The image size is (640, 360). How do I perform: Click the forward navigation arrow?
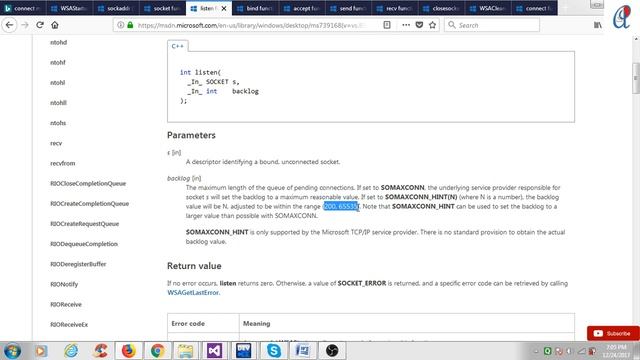(x=24, y=25)
